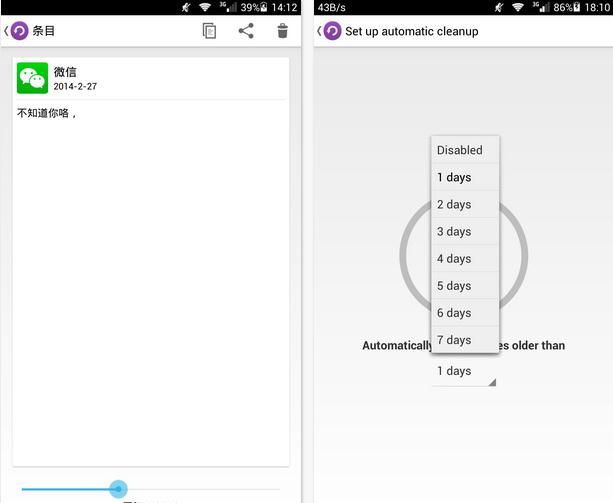613x503 pixels.
Task: Tap the Wi-Fi icon in the right status bar
Action: click(517, 7)
